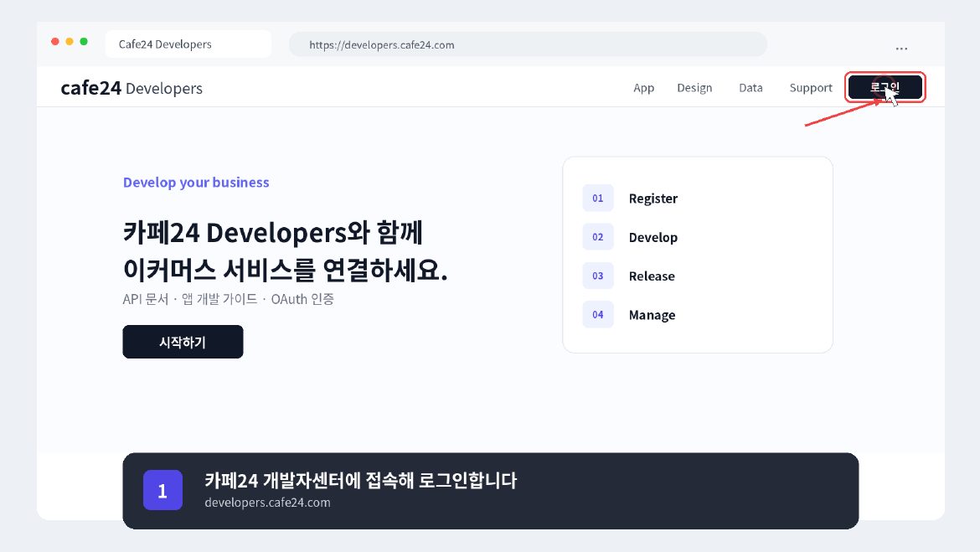The image size is (980, 552).
Task: Open the Support menu item
Action: click(x=811, y=87)
